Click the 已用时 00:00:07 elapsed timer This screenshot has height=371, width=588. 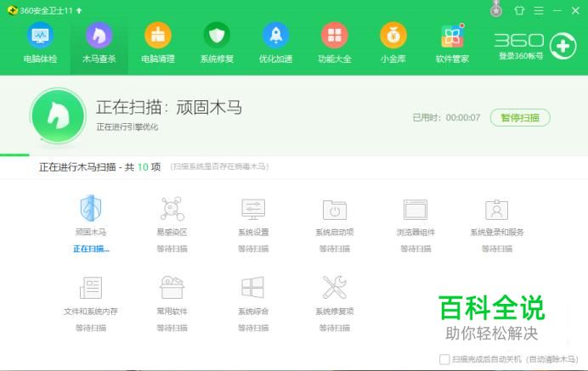pos(446,118)
